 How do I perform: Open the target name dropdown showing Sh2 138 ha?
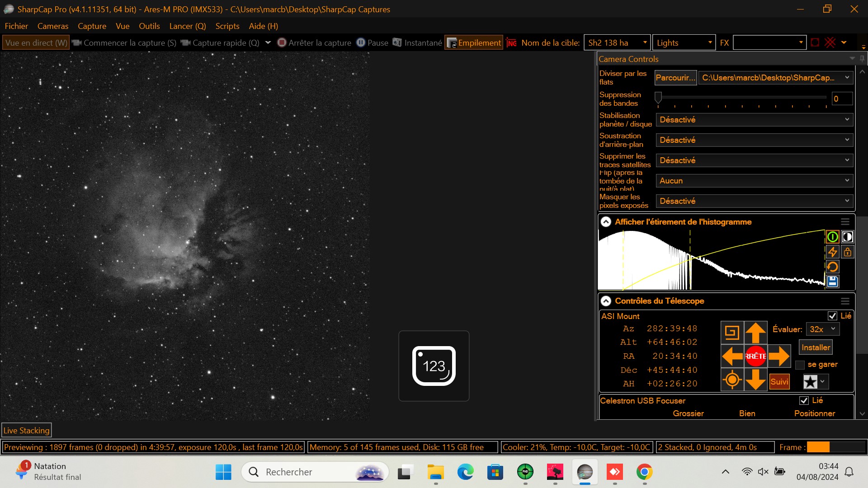[x=617, y=43]
